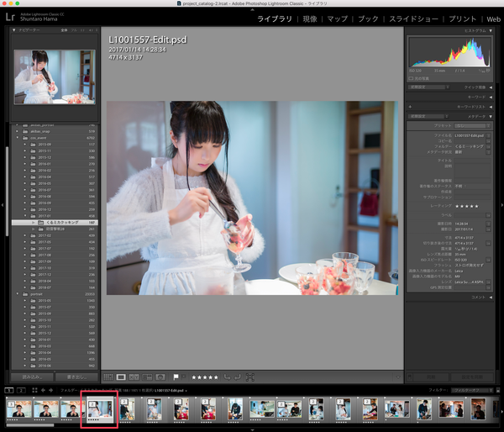The height and width of the screenshot is (432, 504).
Task: Select the akibas_snap folder
Action: pyautogui.click(x=55, y=131)
